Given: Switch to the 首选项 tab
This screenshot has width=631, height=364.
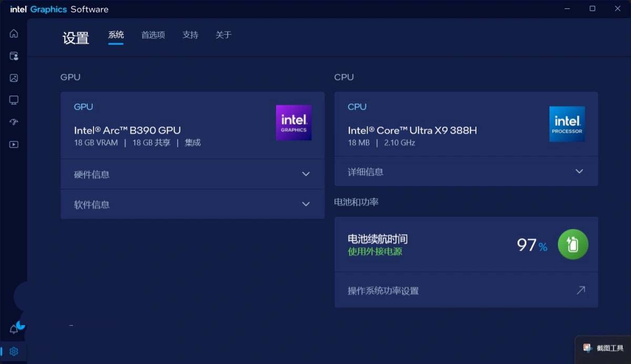Looking at the screenshot, I should 153,35.
